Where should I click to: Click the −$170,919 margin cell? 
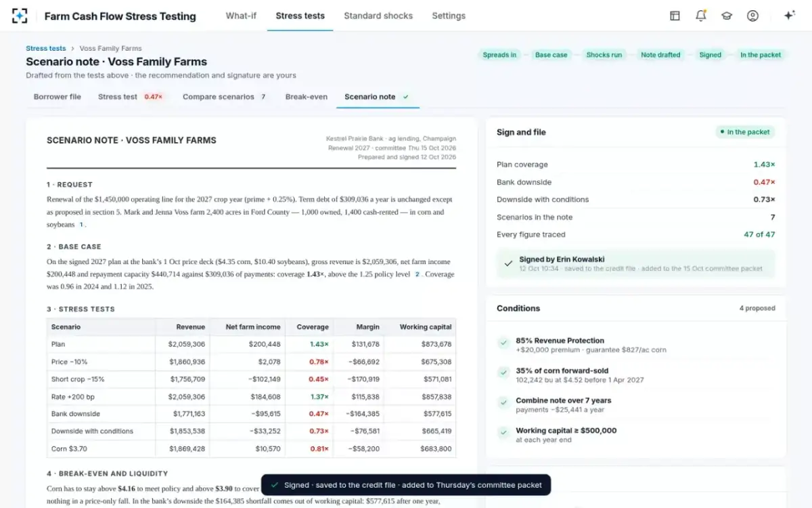[364, 379]
